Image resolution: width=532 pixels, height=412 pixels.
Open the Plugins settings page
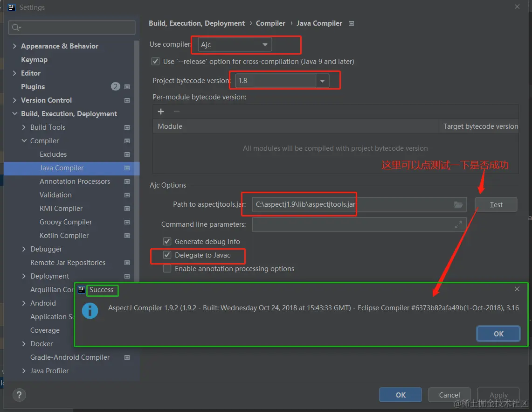[x=33, y=87]
